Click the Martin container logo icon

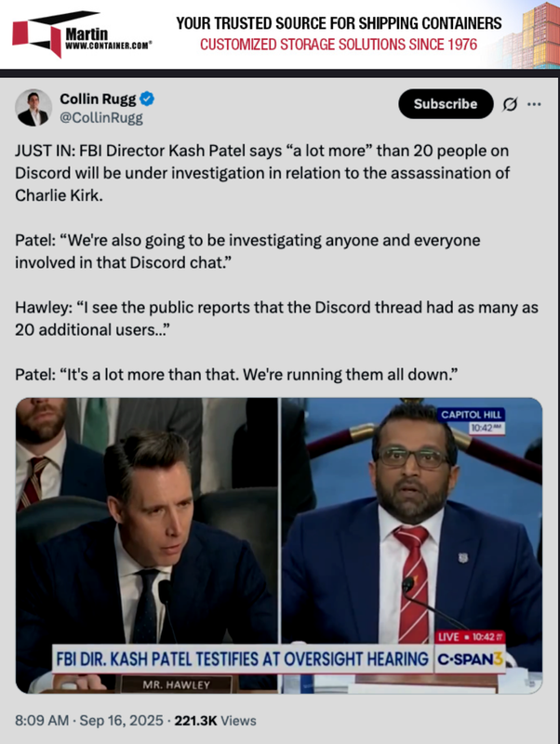[38, 34]
